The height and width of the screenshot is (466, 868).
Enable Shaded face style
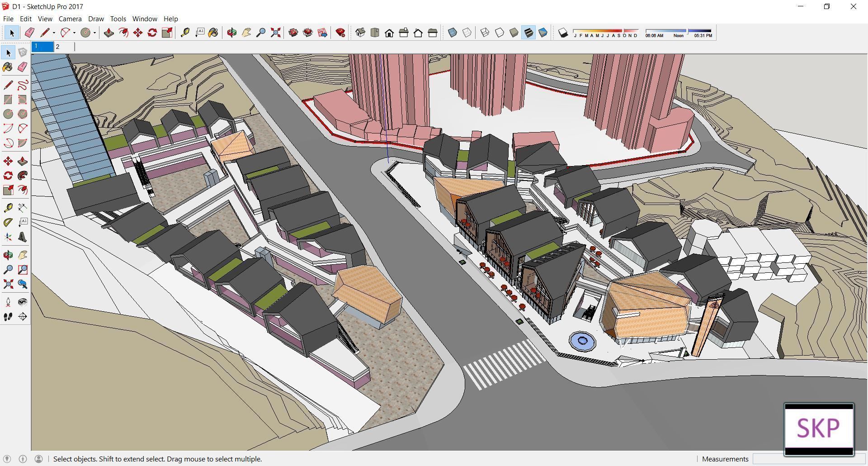(x=514, y=33)
